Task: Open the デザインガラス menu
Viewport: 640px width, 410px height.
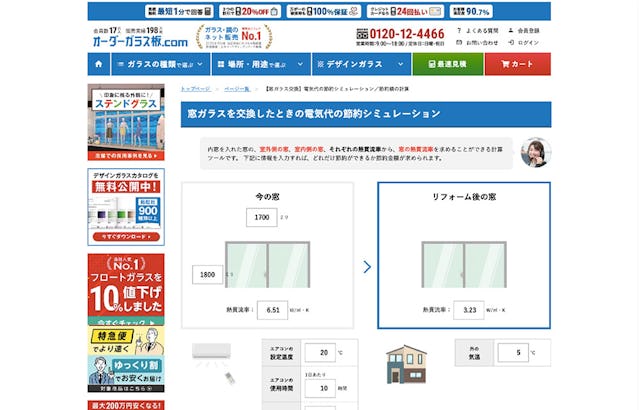Action: tap(361, 64)
